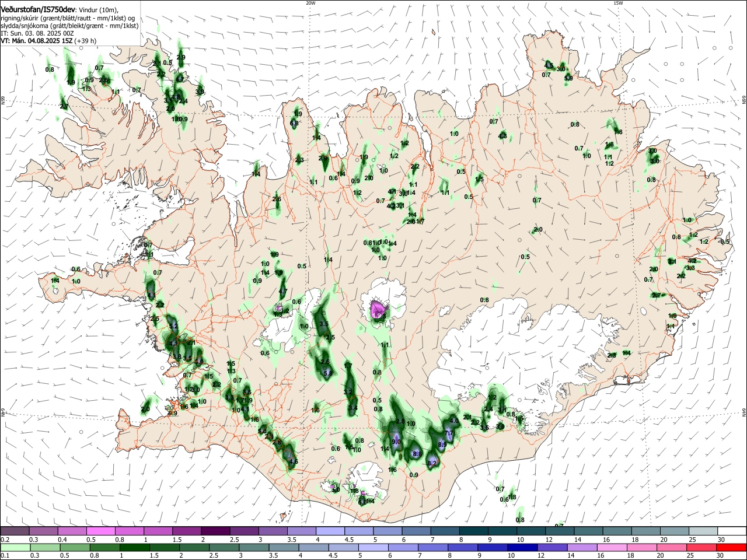The width and height of the screenshot is (747, 560).
Task: Select upper legend swatch between 2 and 2.5
Action: [215, 531]
